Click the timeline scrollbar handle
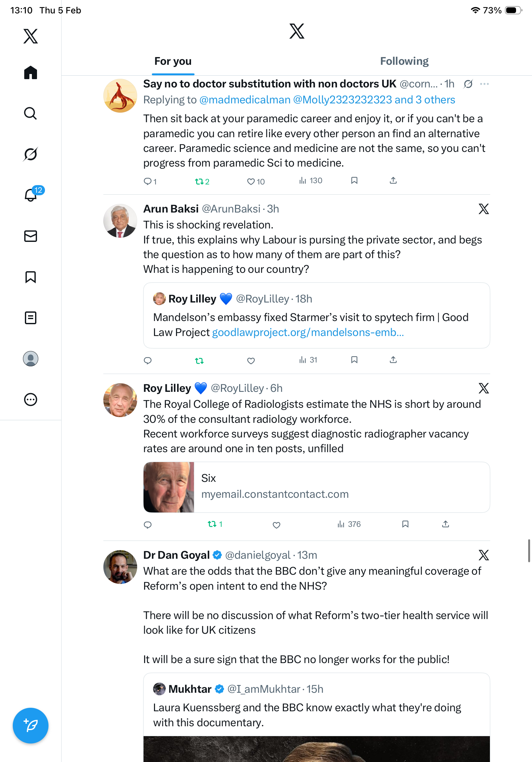This screenshot has width=532, height=762. (529, 550)
